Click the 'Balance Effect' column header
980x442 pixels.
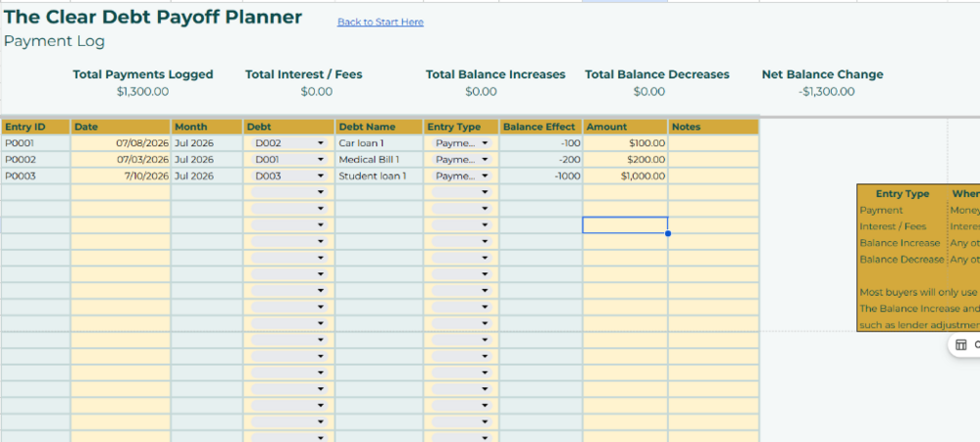click(541, 127)
